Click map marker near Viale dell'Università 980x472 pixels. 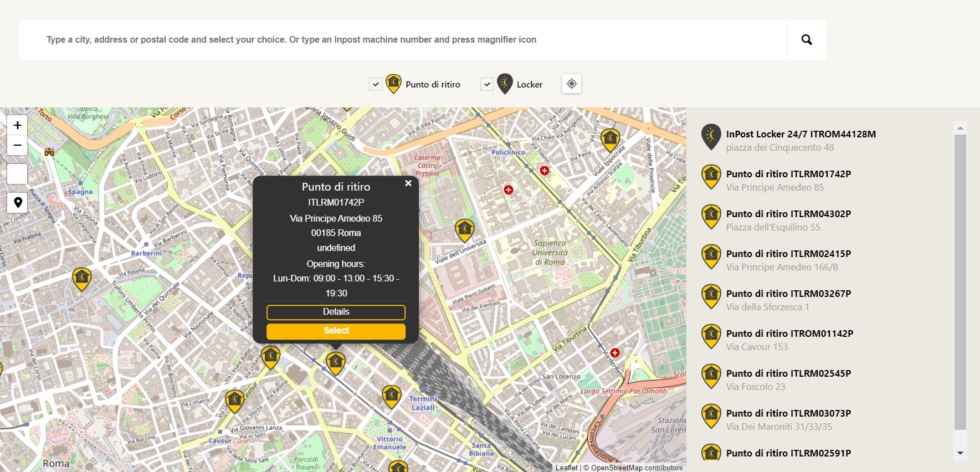464,230
